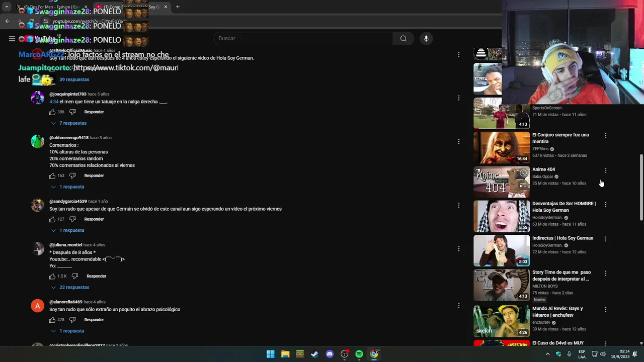Expand 39 respuestas replies
Image resolution: width=644 pixels, height=362 pixels.
coord(74,79)
